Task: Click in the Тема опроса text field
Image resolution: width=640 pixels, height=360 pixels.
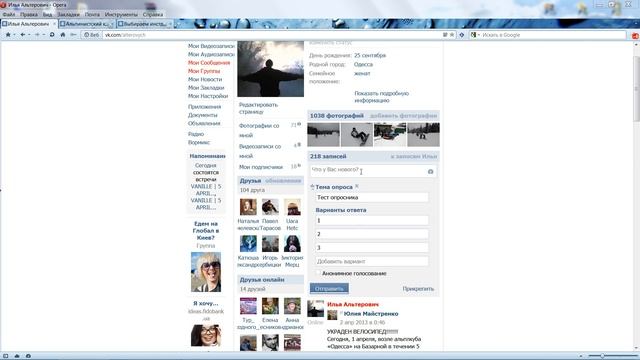Action: [x=372, y=198]
